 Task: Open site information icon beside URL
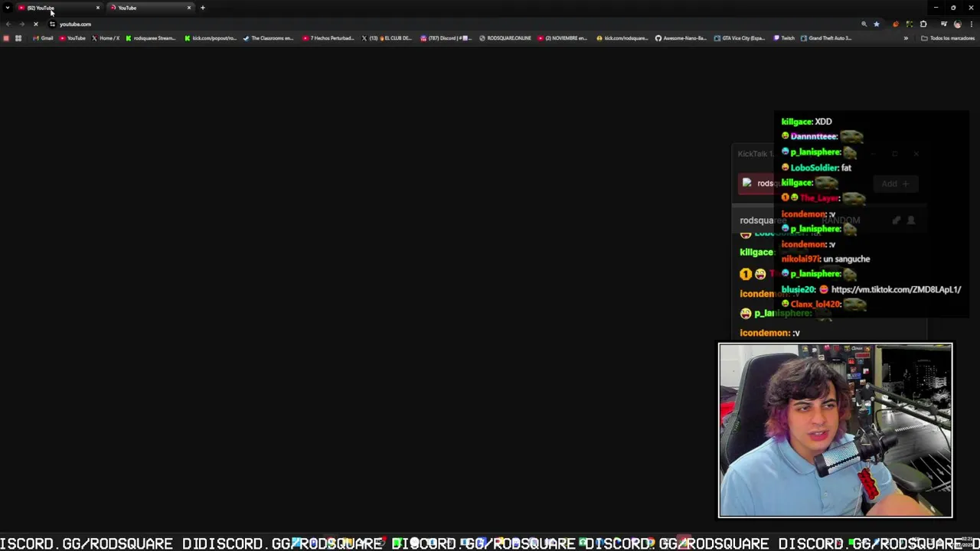(x=52, y=24)
